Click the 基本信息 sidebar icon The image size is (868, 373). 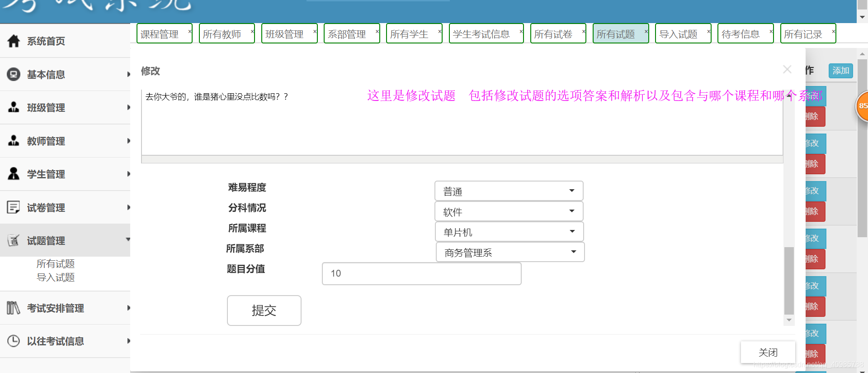click(14, 74)
